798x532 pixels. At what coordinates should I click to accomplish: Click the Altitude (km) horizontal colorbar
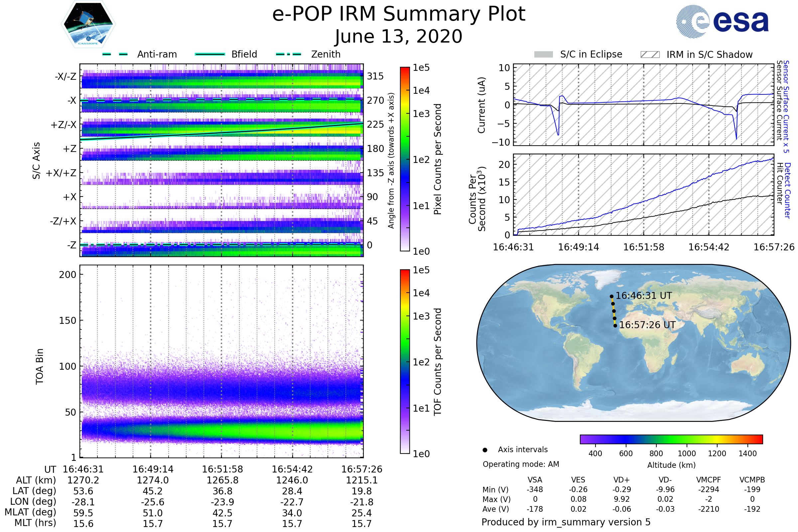click(671, 439)
